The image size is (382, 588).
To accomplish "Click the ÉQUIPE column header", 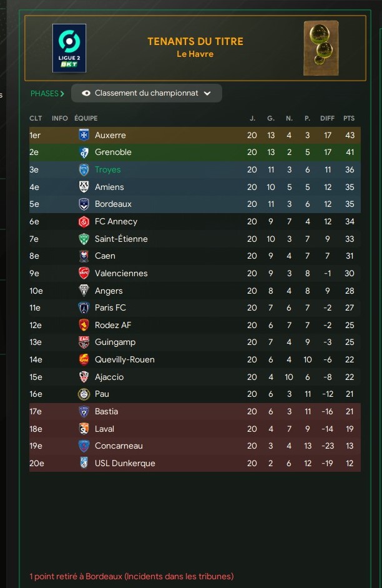I will pyautogui.click(x=86, y=118).
